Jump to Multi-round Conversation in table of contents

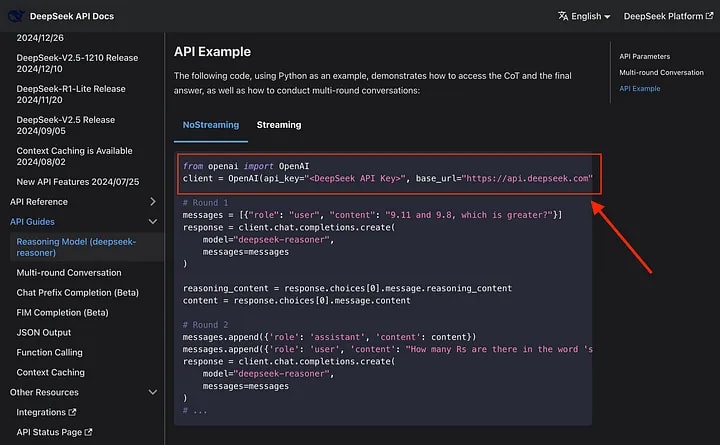661,73
